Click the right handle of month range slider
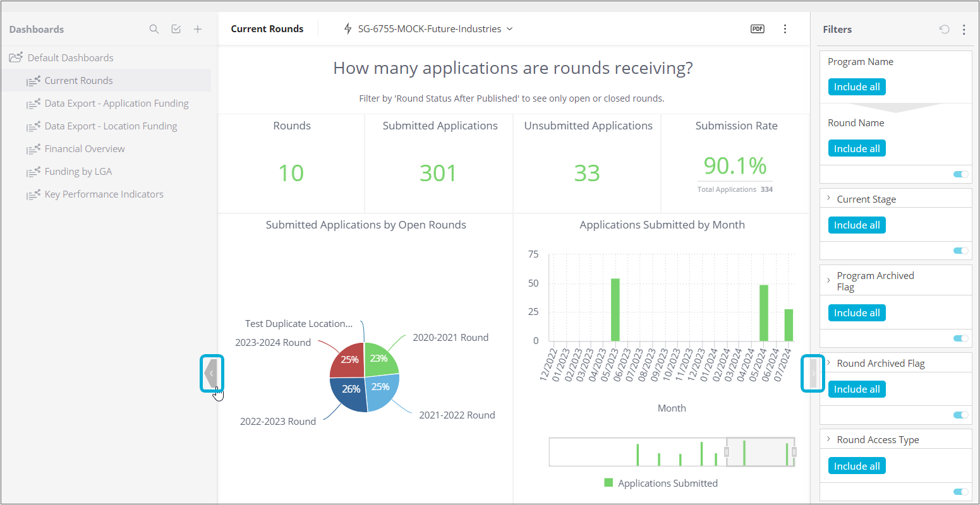 [794, 452]
